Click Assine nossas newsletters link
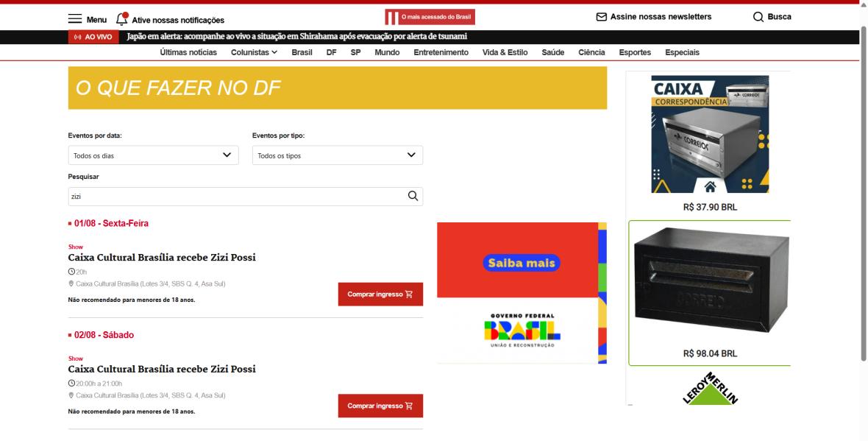868x441 pixels. (x=661, y=17)
